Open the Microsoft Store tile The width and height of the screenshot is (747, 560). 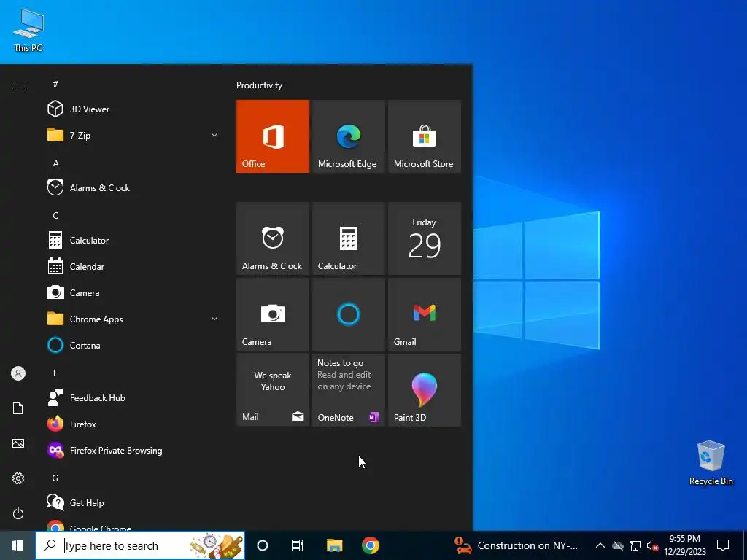[x=425, y=136]
